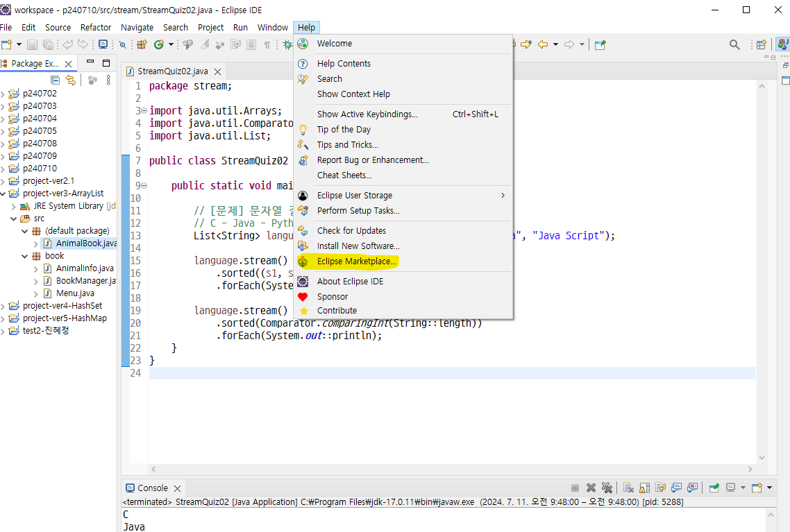
Task: Open the Window menu
Action: [x=273, y=27]
